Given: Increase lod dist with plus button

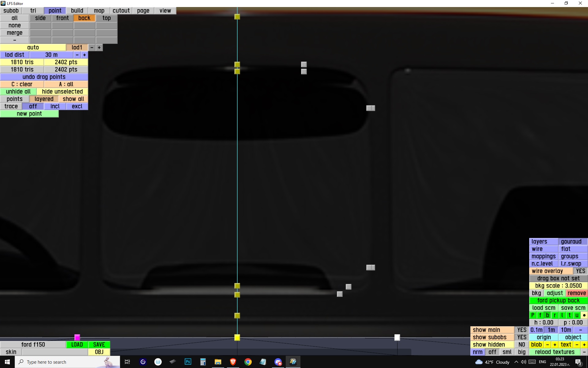Looking at the screenshot, I should [85, 55].
